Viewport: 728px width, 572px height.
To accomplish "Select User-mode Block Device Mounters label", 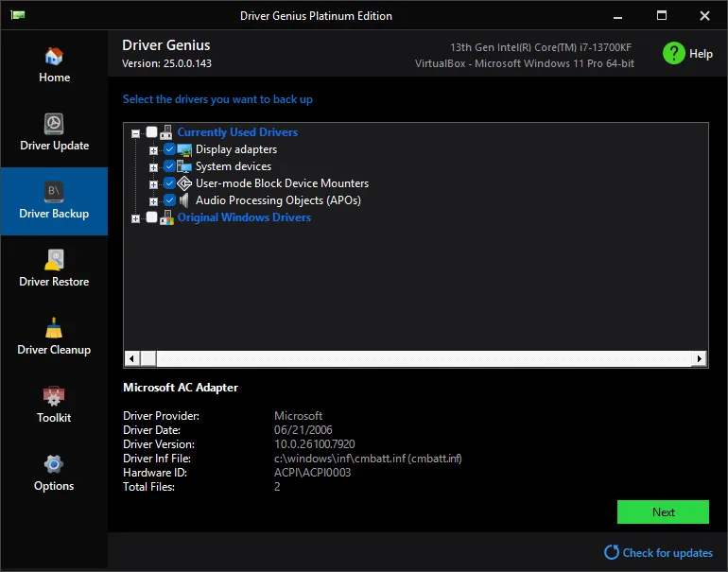I will tap(283, 183).
